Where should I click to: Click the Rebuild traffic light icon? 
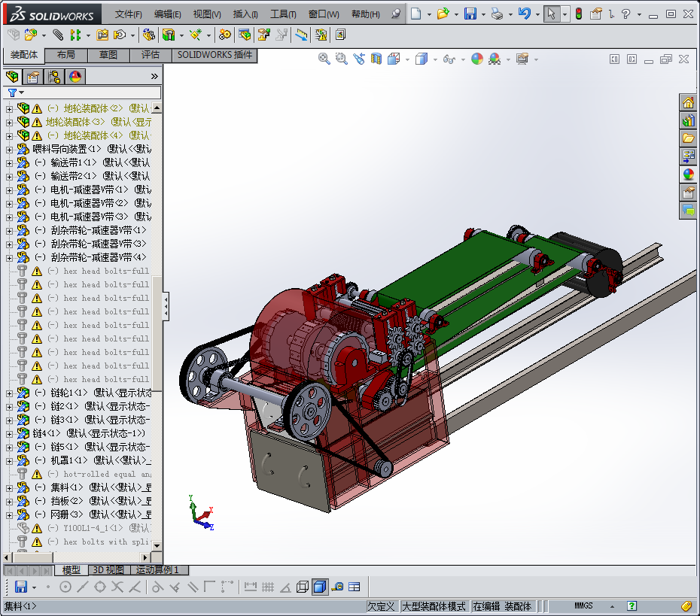pyautogui.click(x=579, y=14)
